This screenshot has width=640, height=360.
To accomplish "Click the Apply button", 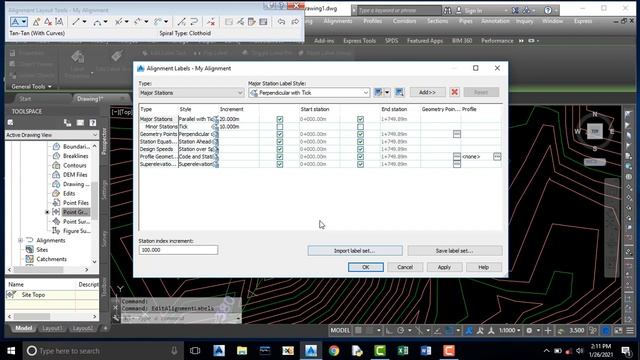I will [x=444, y=267].
